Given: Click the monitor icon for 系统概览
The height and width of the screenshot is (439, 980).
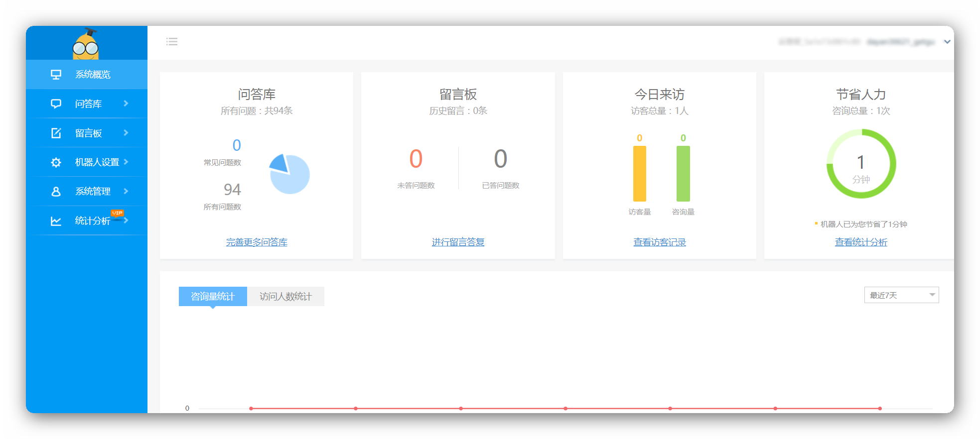Looking at the screenshot, I should pos(56,75).
